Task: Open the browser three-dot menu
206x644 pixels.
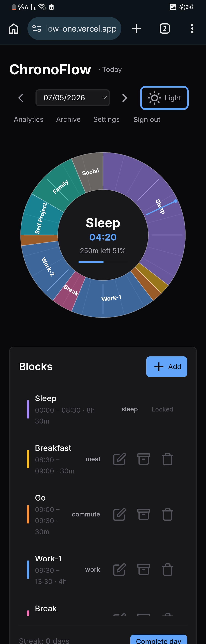Action: tap(192, 28)
